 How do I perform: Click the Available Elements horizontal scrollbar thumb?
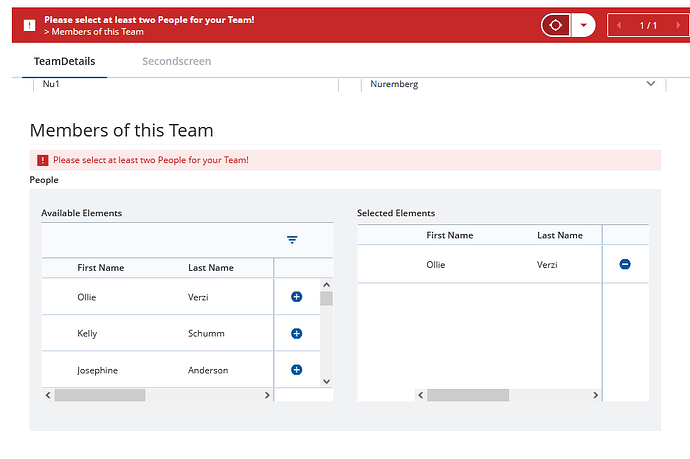tap(100, 395)
